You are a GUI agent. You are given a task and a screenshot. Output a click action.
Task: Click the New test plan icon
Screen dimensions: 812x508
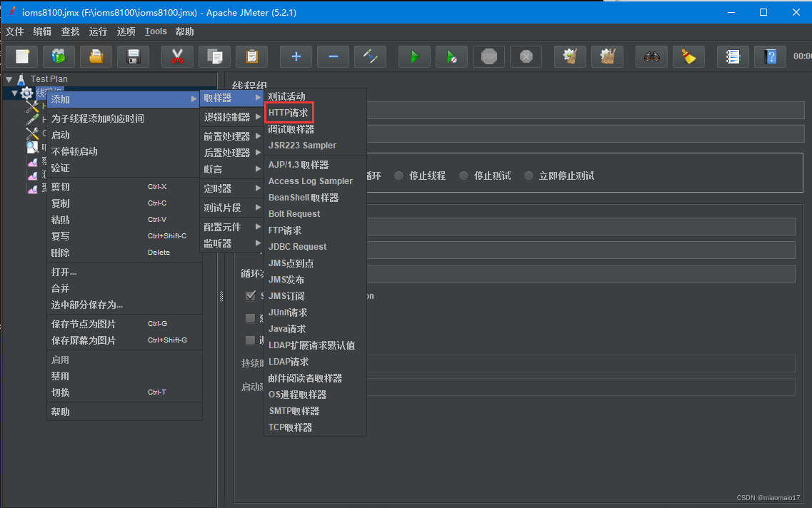pos(21,56)
